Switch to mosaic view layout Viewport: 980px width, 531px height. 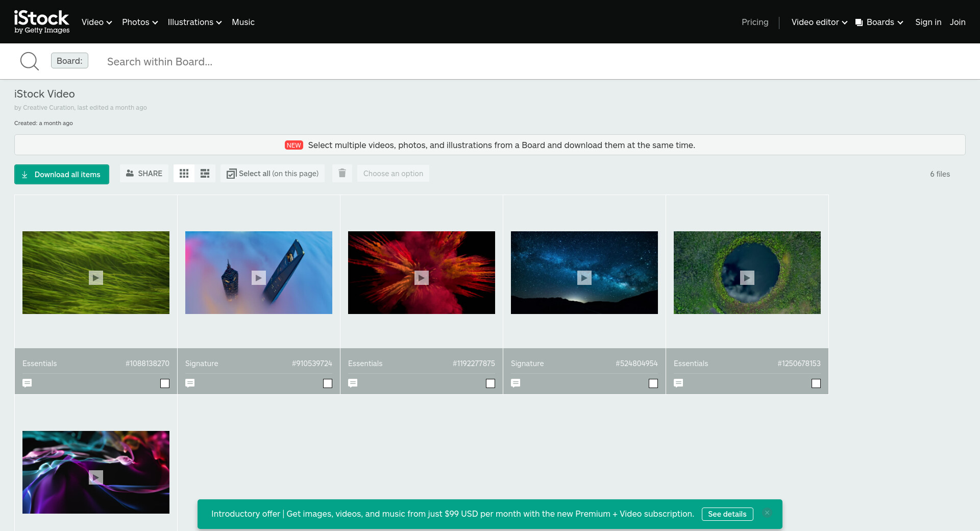point(205,174)
